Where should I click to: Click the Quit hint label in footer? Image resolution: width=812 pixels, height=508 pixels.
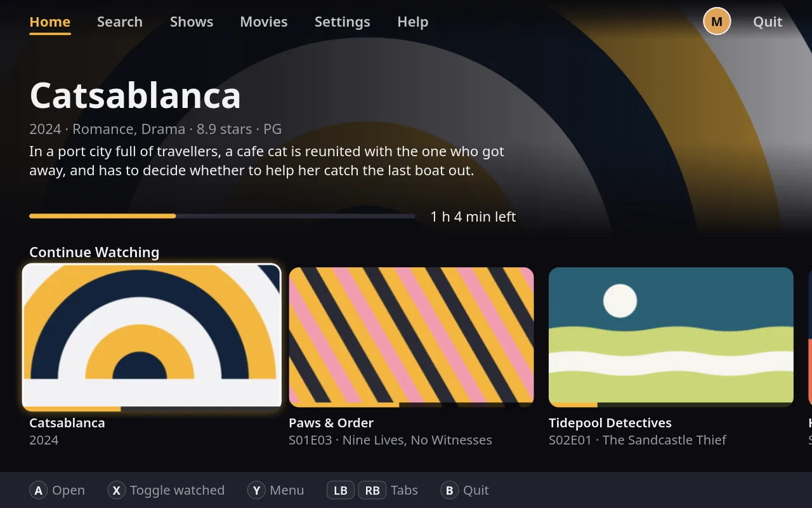[476, 490]
